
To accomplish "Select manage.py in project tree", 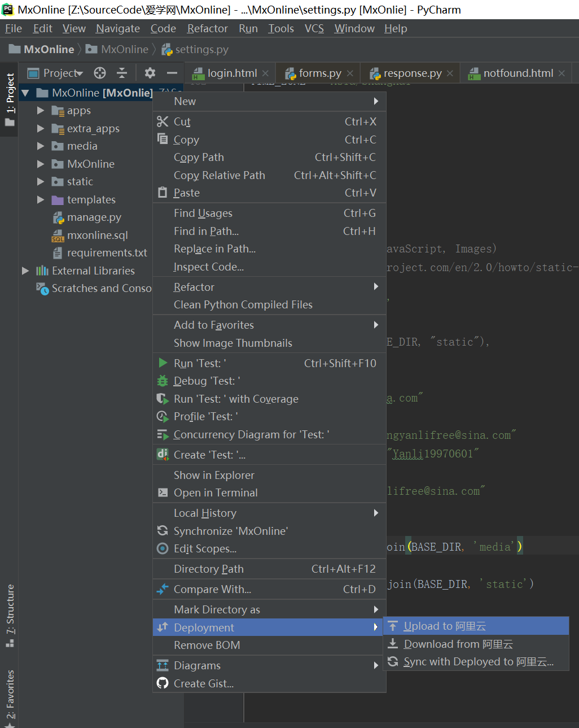I will (94, 217).
